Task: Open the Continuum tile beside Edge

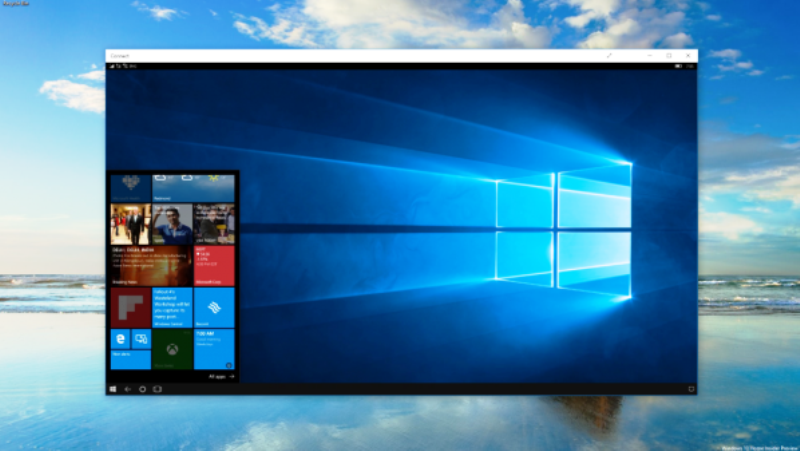Action: 141,340
